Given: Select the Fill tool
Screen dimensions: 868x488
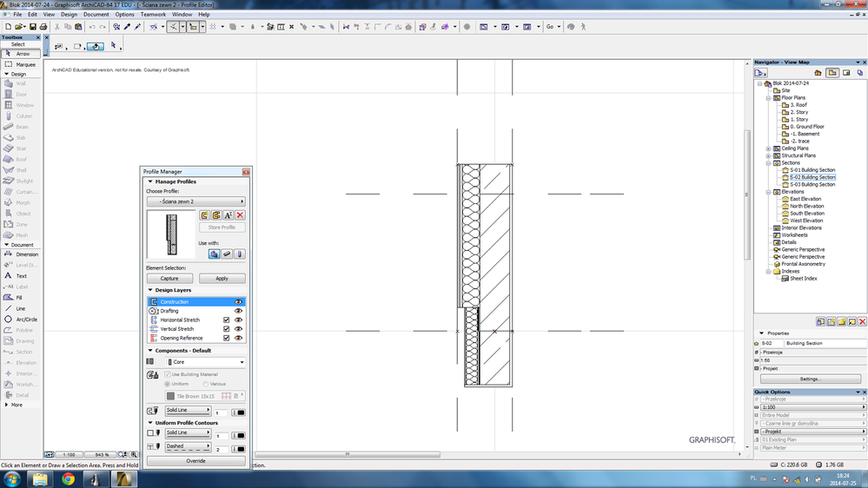Looking at the screenshot, I should pos(21,297).
